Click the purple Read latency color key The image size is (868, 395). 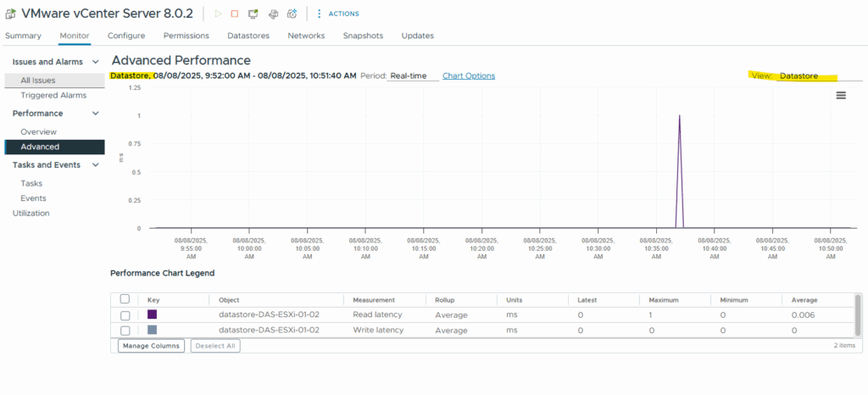(x=153, y=314)
